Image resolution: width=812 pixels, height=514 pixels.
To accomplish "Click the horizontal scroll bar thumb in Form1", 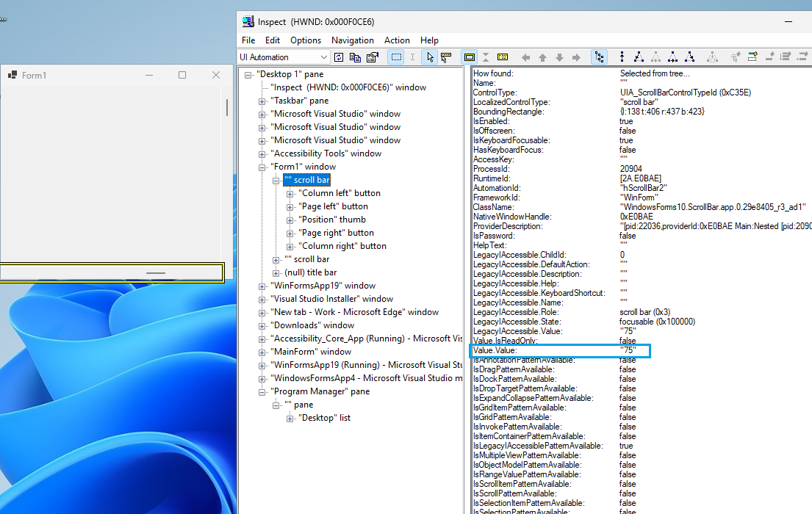I will click(x=155, y=273).
